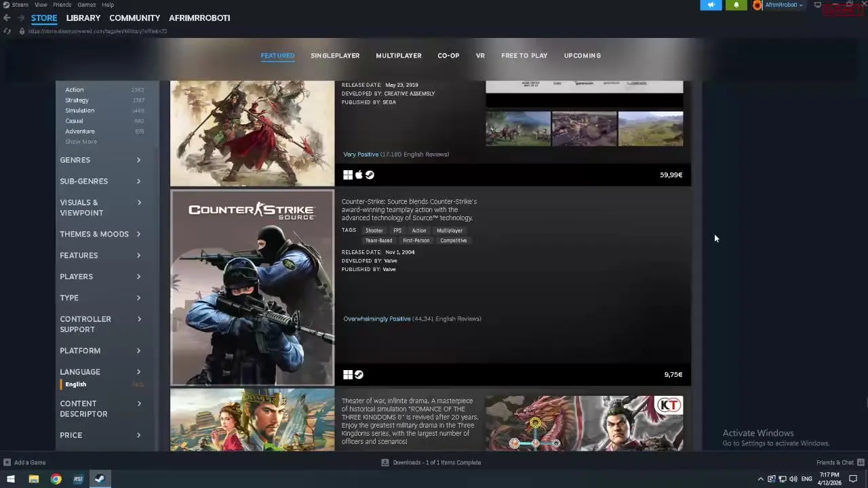868x488 pixels.
Task: Switch to the FREE TO PLAY tab
Action: click(524, 56)
